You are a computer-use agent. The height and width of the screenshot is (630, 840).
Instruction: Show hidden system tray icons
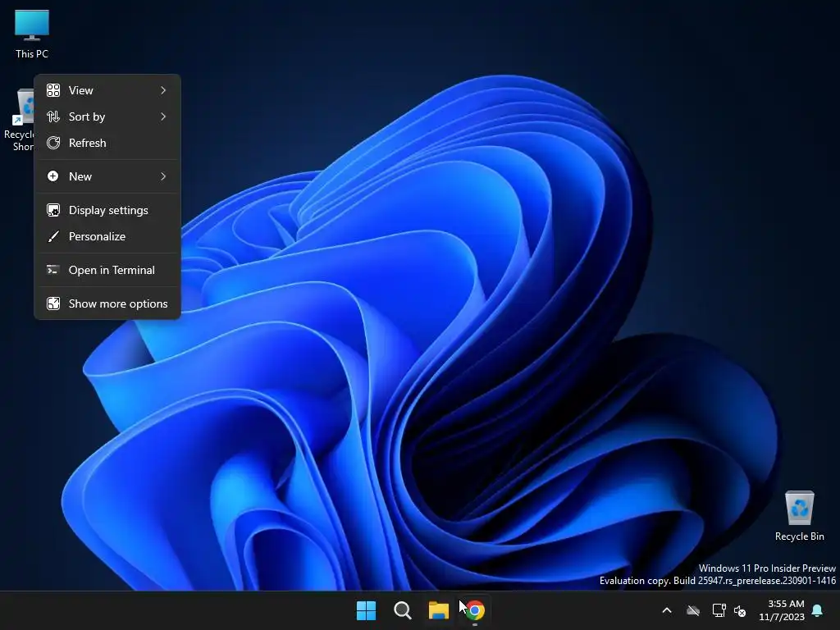coord(667,610)
